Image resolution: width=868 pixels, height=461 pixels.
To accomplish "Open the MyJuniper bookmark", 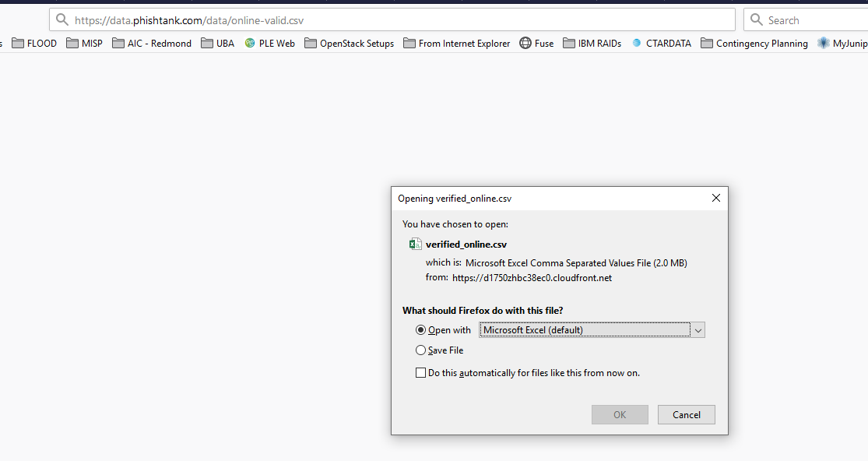I will [x=849, y=43].
